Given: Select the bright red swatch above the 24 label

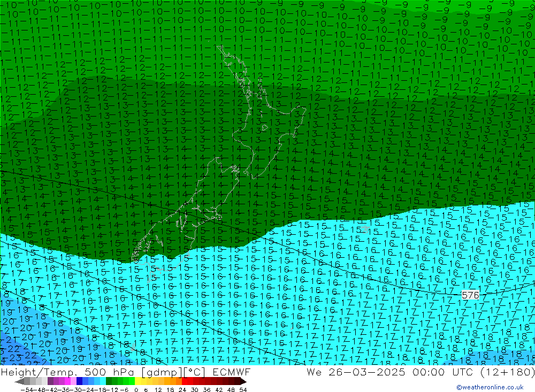Looking at the screenshot, I should pyautogui.click(x=185, y=381).
